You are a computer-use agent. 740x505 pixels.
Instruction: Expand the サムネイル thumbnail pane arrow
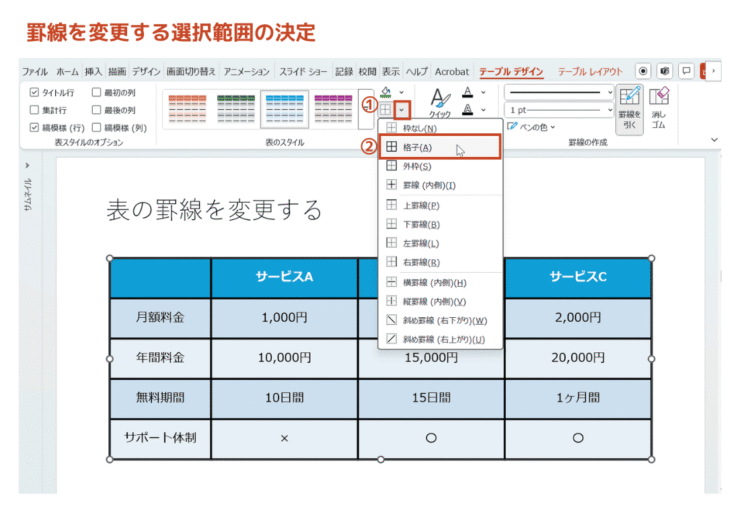(27, 165)
